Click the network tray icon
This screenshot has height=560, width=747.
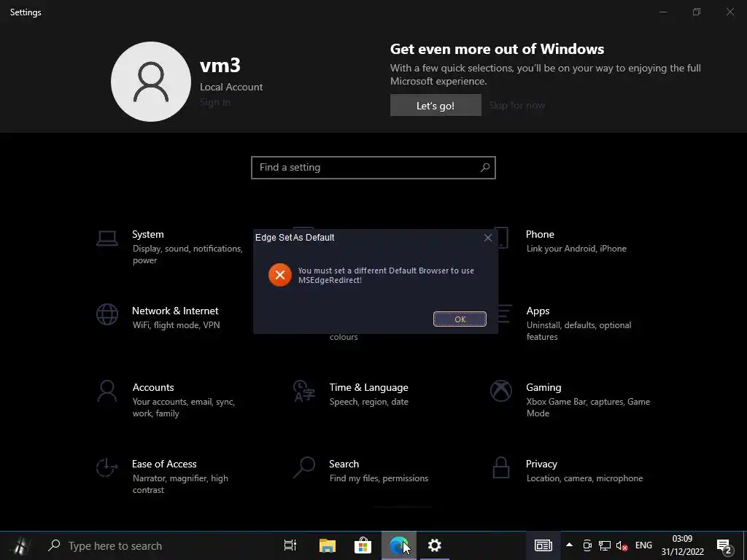(x=605, y=545)
